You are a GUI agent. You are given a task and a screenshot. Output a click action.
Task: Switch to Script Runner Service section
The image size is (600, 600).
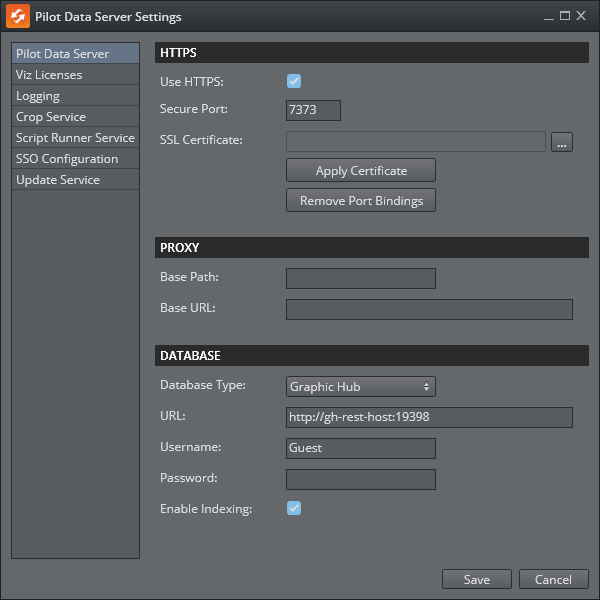click(x=75, y=138)
